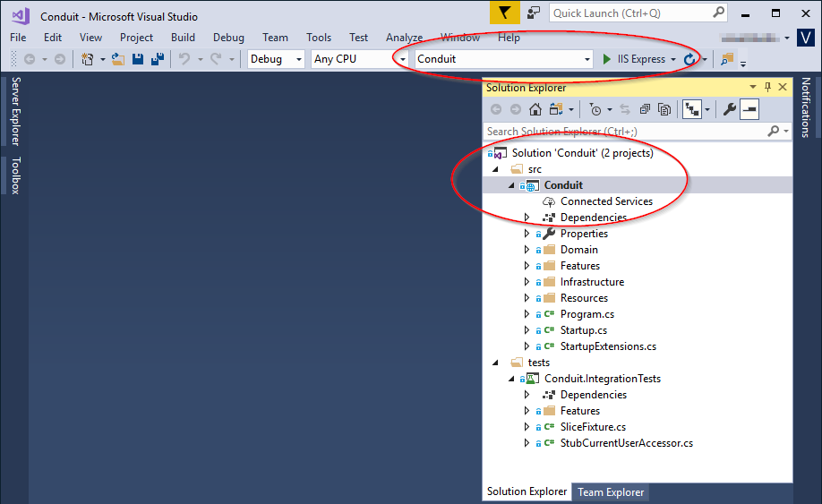Click the Switch Views icon in Solution Explorer
Image resolution: width=822 pixels, height=504 pixels.
[556, 109]
